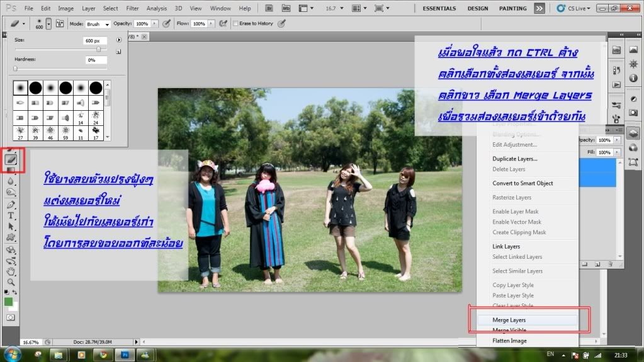Viewport: 644px width, 362px height.
Task: Open the Opacity slider arrow in options bar
Action: click(154, 24)
